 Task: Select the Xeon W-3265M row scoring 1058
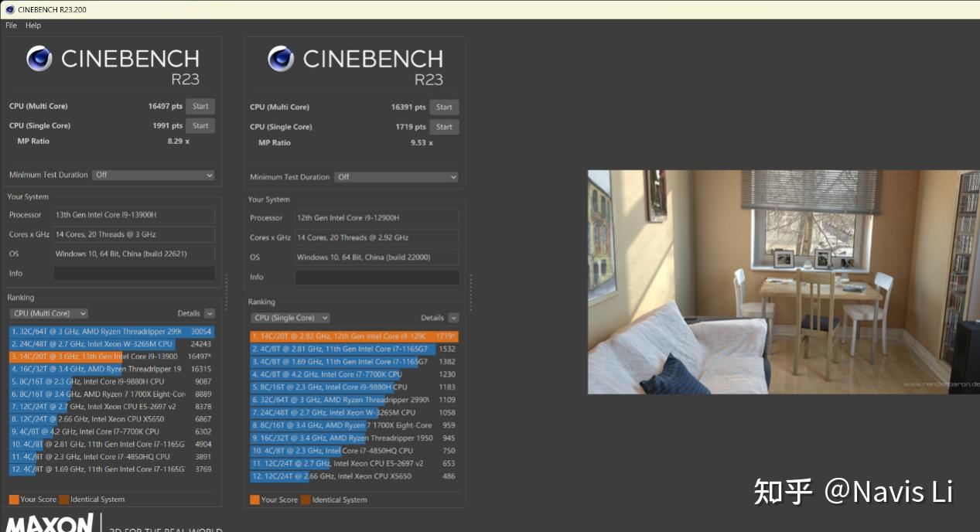pos(354,412)
